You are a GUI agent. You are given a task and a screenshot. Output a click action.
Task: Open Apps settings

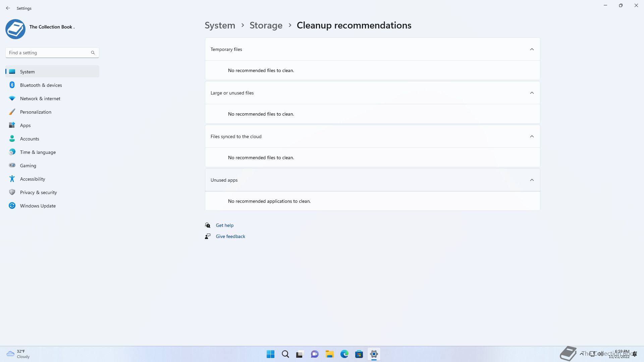tap(52, 125)
